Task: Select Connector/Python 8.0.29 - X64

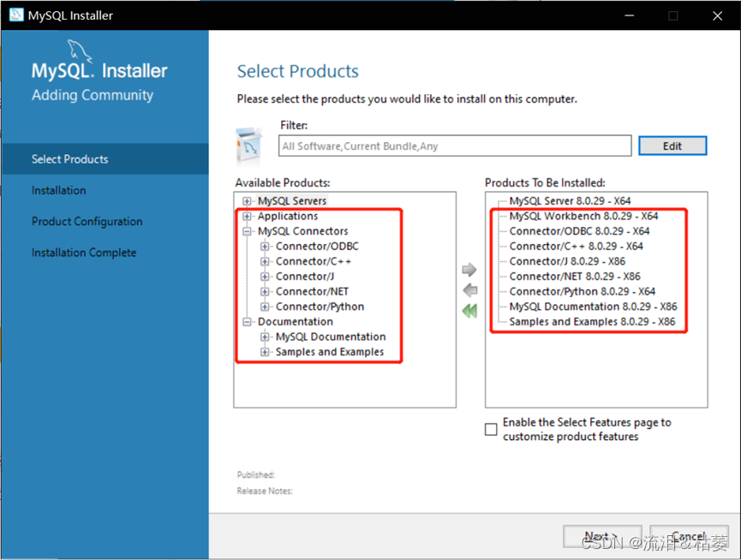Action: [583, 292]
